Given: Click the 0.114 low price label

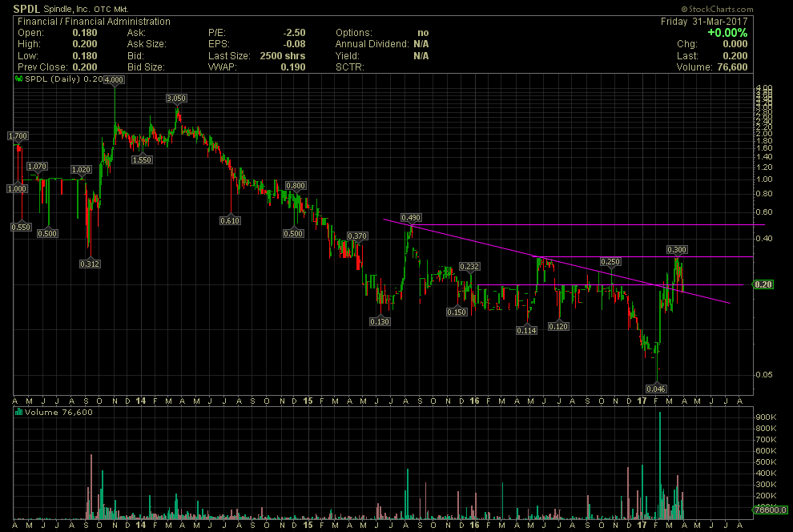Looking at the screenshot, I should point(526,330).
